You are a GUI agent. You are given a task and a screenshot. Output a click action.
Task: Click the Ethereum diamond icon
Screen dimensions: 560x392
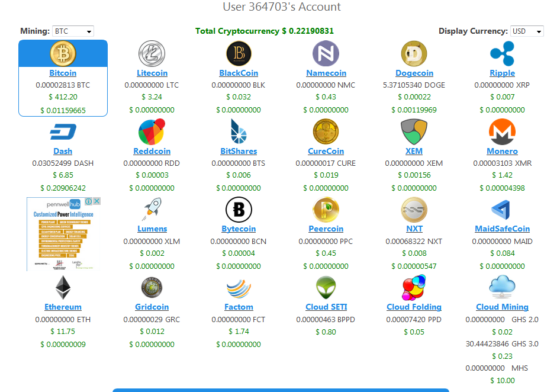click(63, 287)
